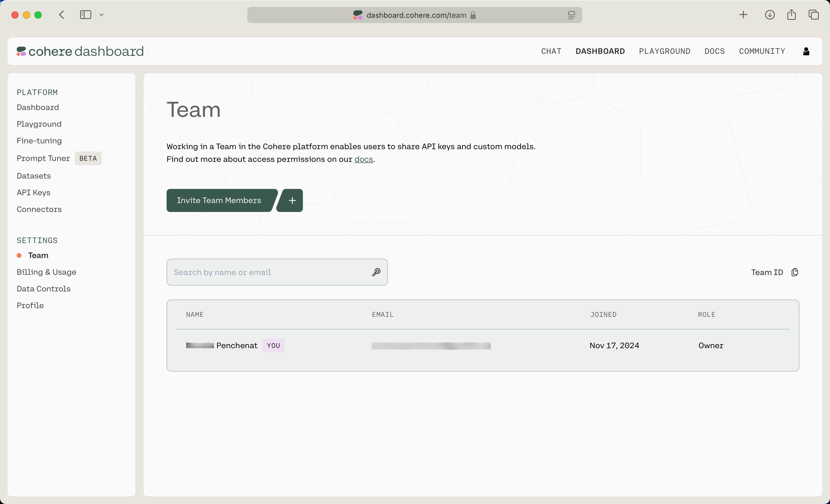Click the JOINED column header
The height and width of the screenshot is (504, 830).
click(x=603, y=314)
